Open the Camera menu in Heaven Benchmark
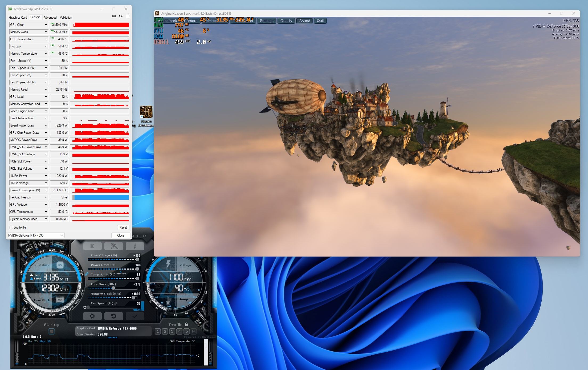The height and width of the screenshot is (370, 588). pos(191,21)
